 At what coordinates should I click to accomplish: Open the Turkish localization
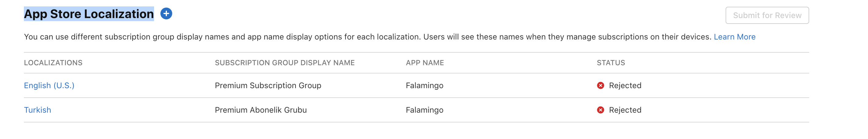click(37, 110)
